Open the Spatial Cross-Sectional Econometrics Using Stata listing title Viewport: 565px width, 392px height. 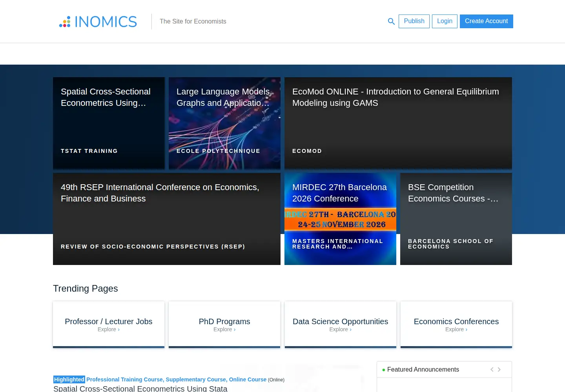(x=140, y=388)
